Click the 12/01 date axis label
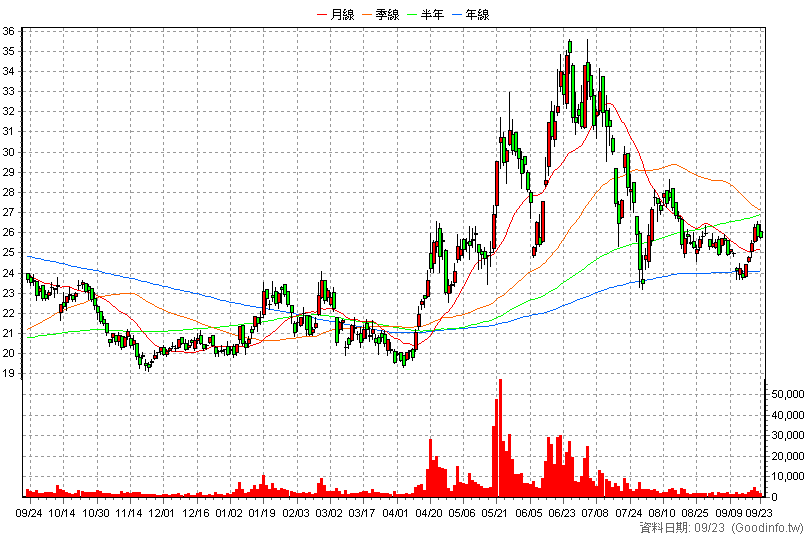Screen dimensions: 808x540 coord(162,513)
